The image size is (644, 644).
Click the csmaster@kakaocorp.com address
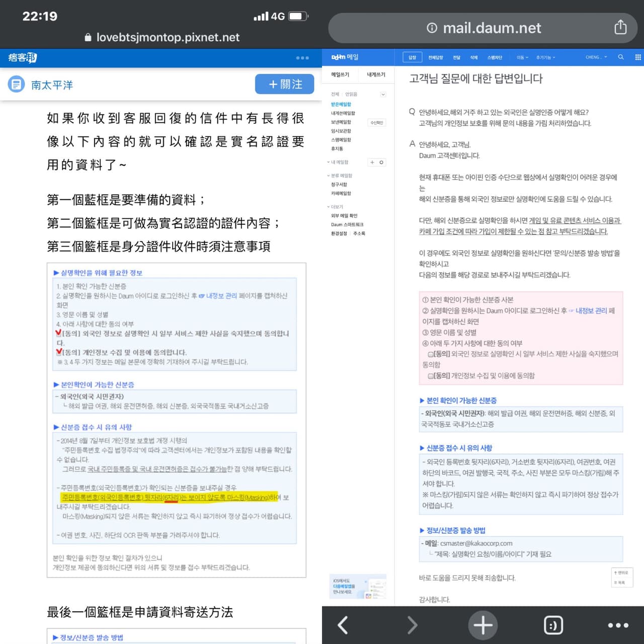click(476, 543)
